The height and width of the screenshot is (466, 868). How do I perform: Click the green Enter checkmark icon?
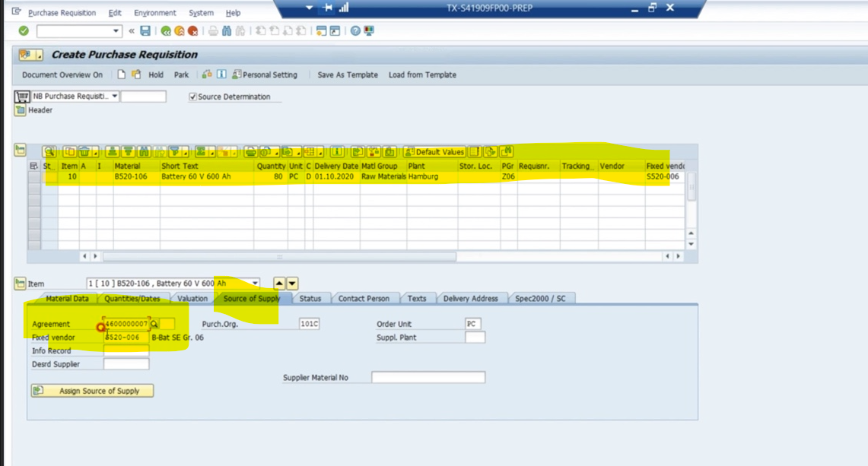[24, 31]
